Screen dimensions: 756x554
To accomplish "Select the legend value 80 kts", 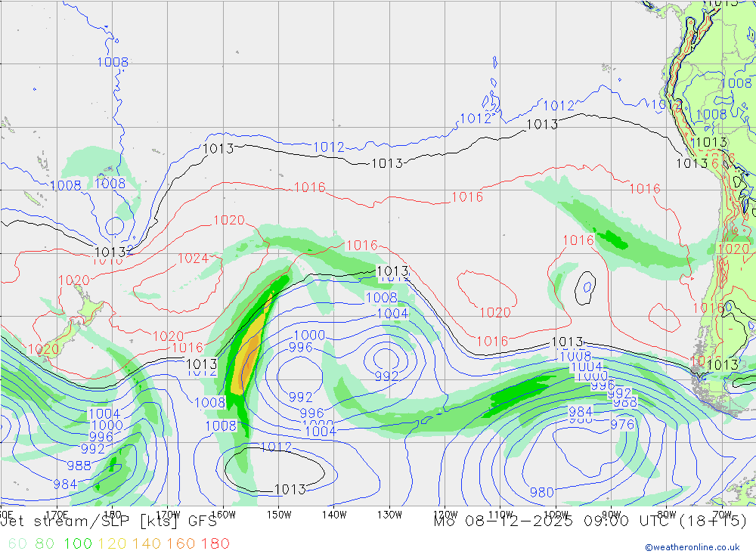I will coord(45,544).
